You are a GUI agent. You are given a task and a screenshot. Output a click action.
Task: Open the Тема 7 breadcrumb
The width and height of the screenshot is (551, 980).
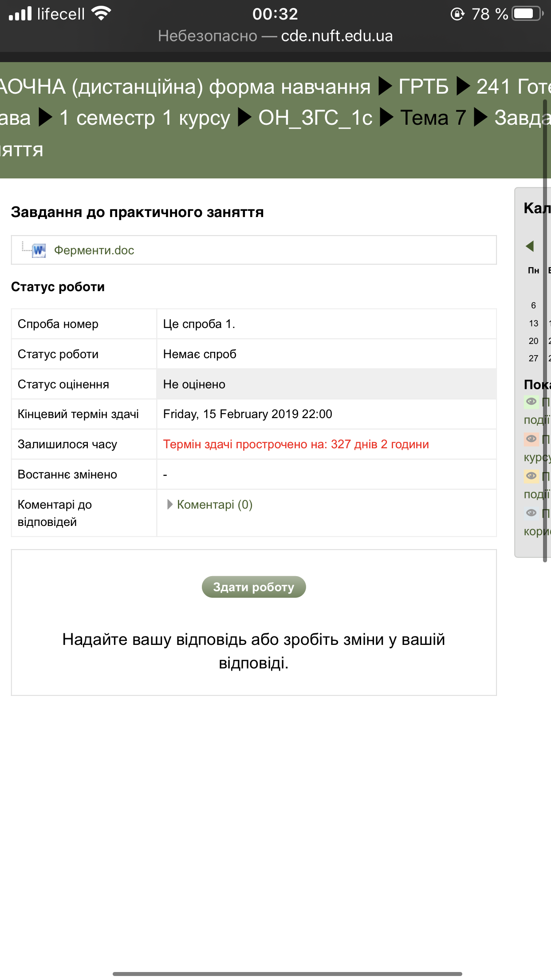pyautogui.click(x=433, y=118)
